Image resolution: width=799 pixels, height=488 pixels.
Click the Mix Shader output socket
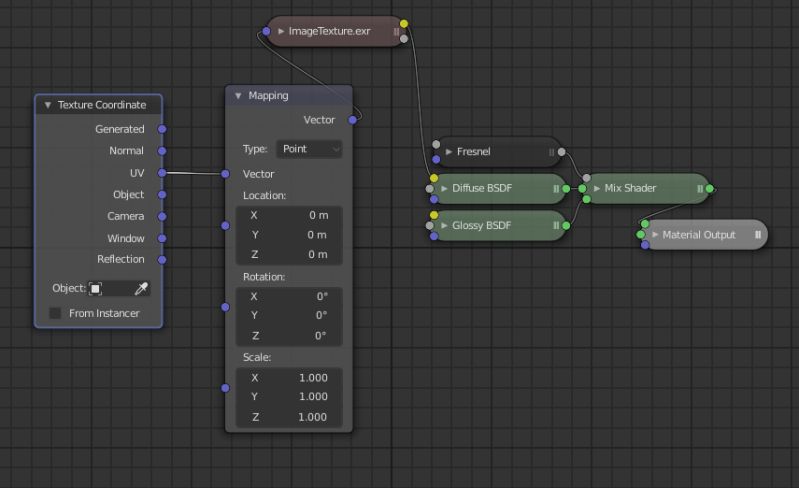(709, 188)
